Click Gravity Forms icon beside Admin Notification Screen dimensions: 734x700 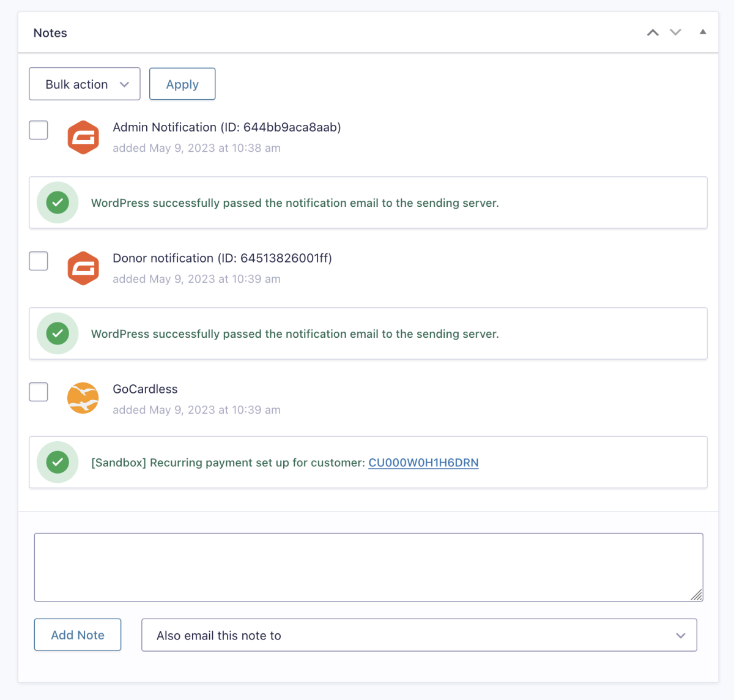[x=83, y=137]
